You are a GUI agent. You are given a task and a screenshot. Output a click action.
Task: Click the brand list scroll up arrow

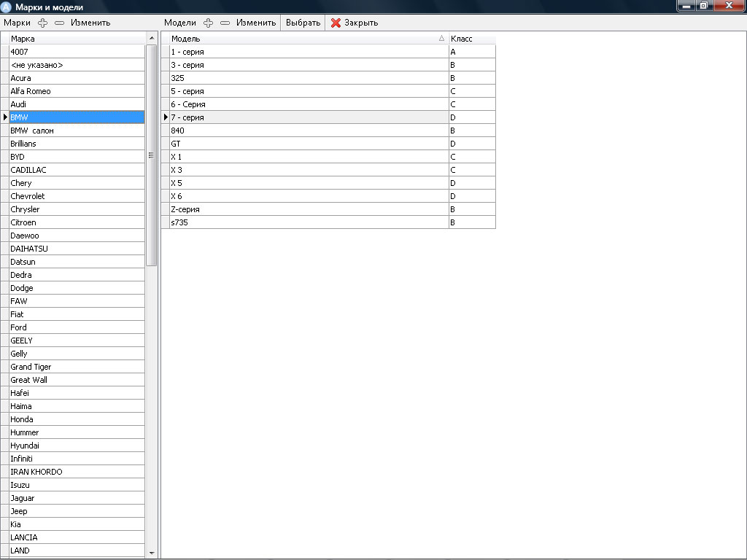[x=152, y=38]
